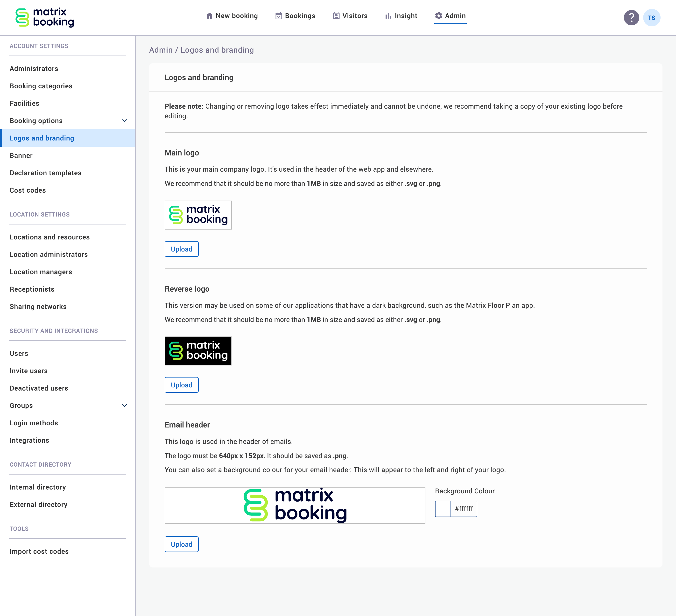
Task: Click the reverse logo preview thumbnail
Action: pos(198,351)
